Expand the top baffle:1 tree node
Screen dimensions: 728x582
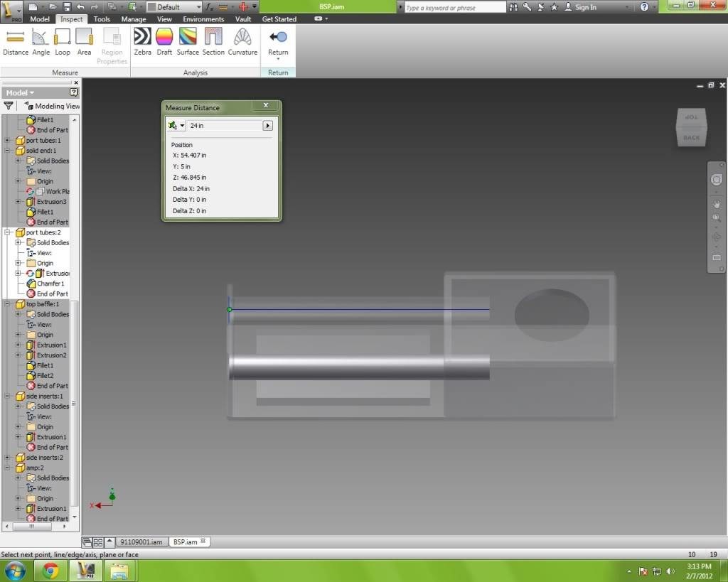pos(8,304)
